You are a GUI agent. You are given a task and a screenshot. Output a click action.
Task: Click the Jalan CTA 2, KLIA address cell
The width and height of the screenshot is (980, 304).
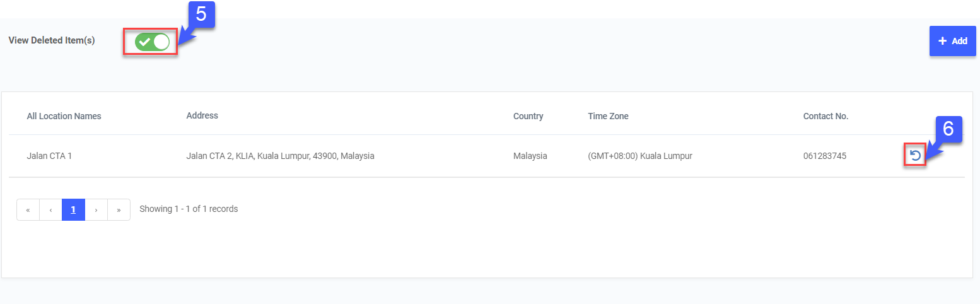click(x=280, y=156)
